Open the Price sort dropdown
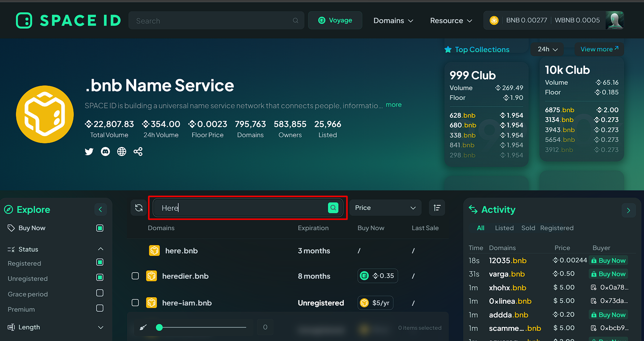This screenshot has height=341, width=644. [x=385, y=208]
